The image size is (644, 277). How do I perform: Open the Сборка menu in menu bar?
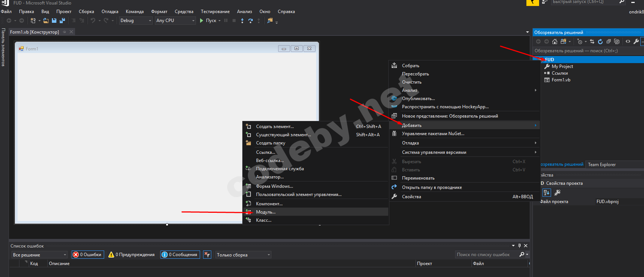(86, 12)
